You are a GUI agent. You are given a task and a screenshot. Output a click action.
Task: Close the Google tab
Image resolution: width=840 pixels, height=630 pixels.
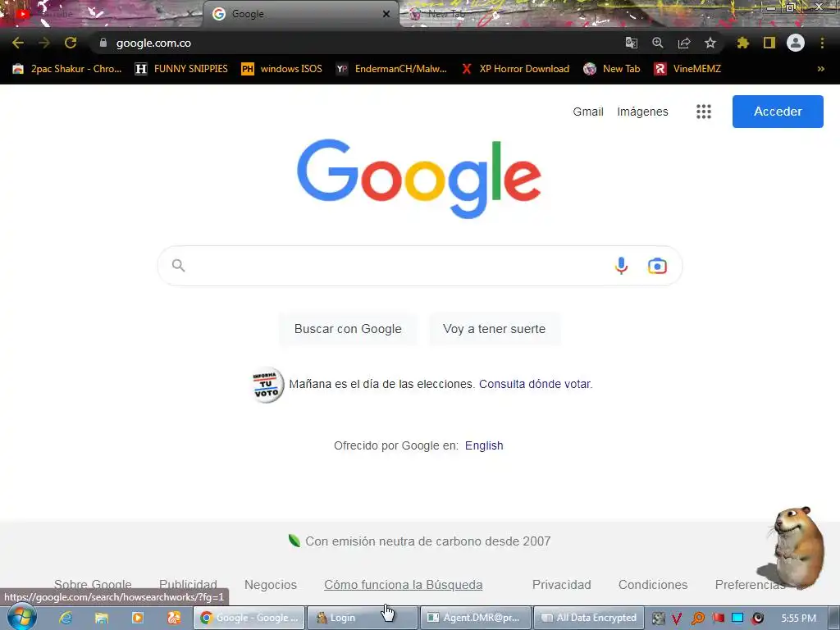pyautogui.click(x=386, y=14)
